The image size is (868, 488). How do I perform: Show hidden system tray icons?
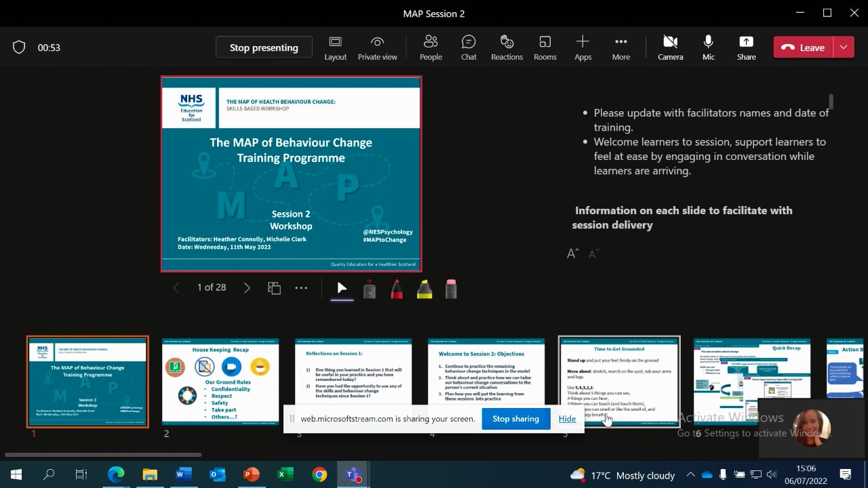click(690, 474)
